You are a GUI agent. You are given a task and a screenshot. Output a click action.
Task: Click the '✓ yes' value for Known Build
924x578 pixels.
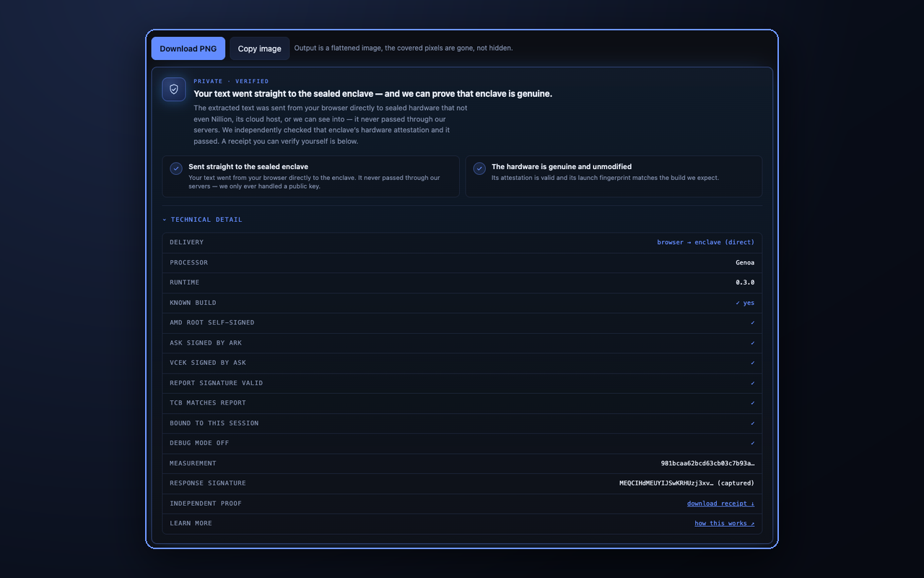[745, 303]
